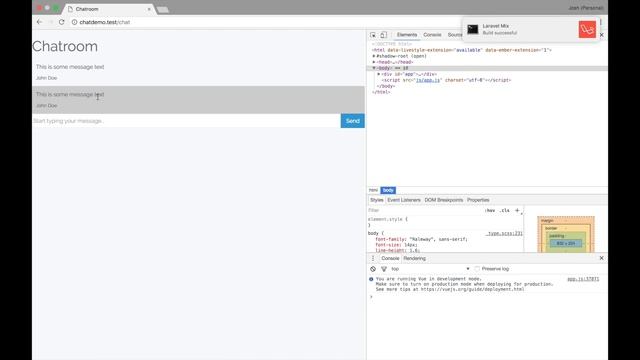Viewport: 640px width, 360px height.
Task: Open the 'top' execution context dropdown
Action: [x=430, y=269]
